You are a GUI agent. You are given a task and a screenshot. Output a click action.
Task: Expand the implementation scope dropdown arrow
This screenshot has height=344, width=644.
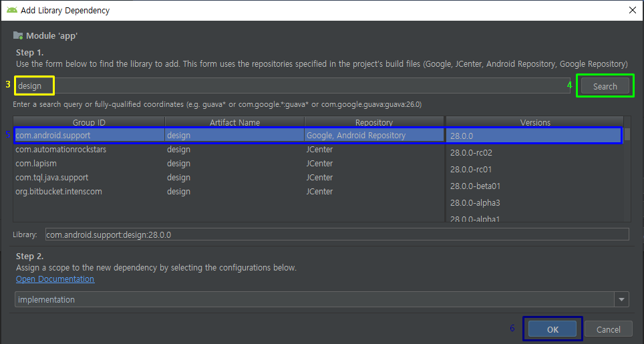pyautogui.click(x=621, y=299)
